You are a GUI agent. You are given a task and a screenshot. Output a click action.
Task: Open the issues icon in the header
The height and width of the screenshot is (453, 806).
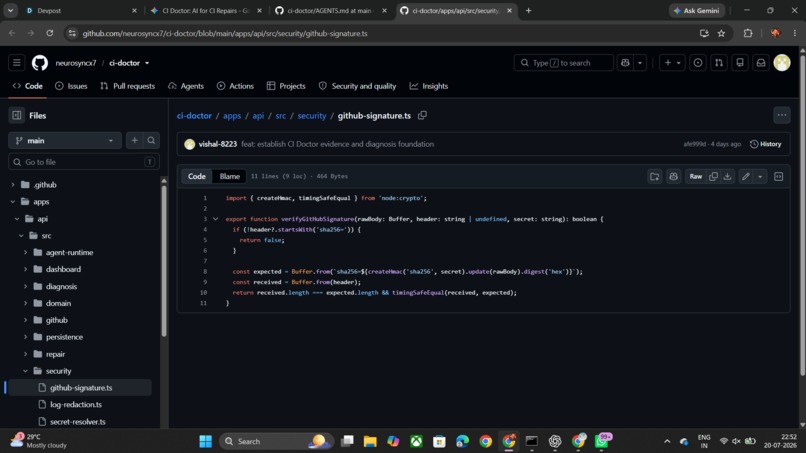click(698, 63)
